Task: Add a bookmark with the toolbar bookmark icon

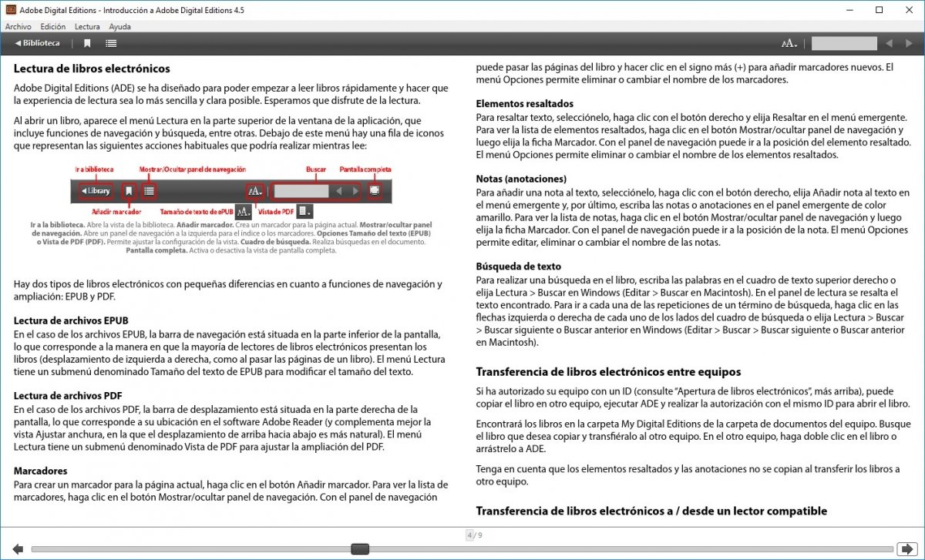Action: (x=87, y=44)
